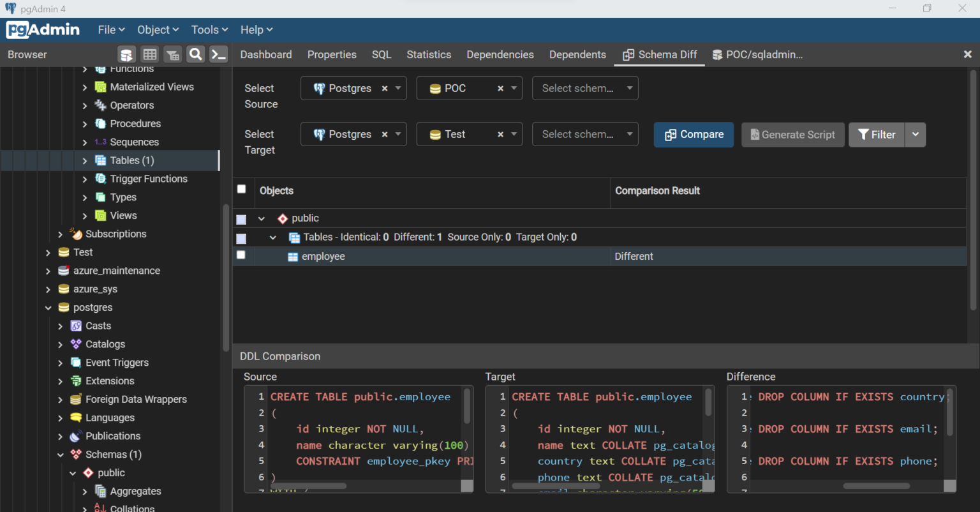980x512 pixels.
Task: Expand the Test database node
Action: (x=48, y=253)
